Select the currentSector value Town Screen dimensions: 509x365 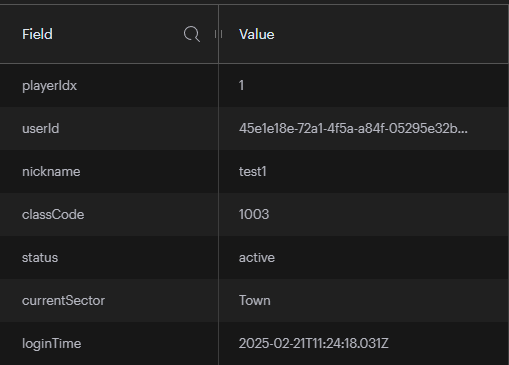click(255, 301)
